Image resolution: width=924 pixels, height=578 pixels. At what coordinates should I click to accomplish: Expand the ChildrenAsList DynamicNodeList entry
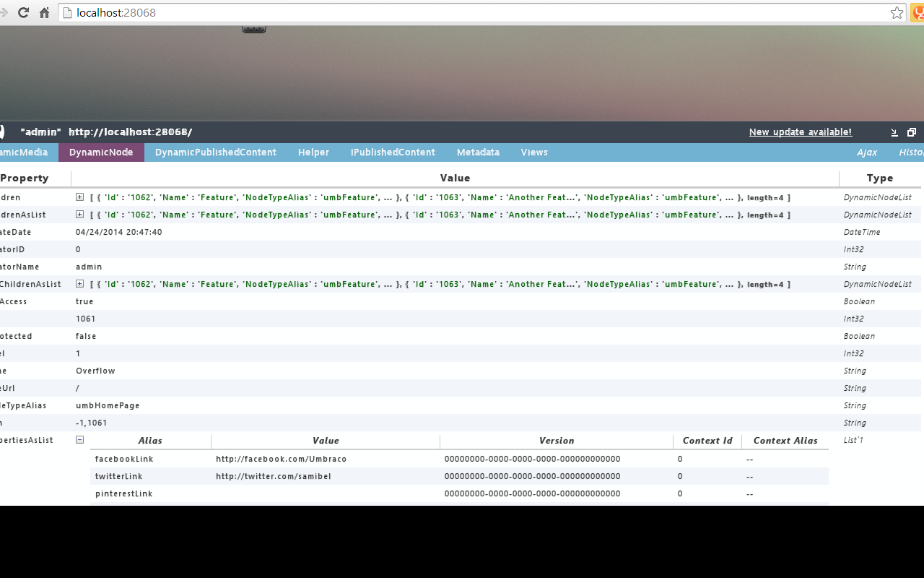coord(79,214)
